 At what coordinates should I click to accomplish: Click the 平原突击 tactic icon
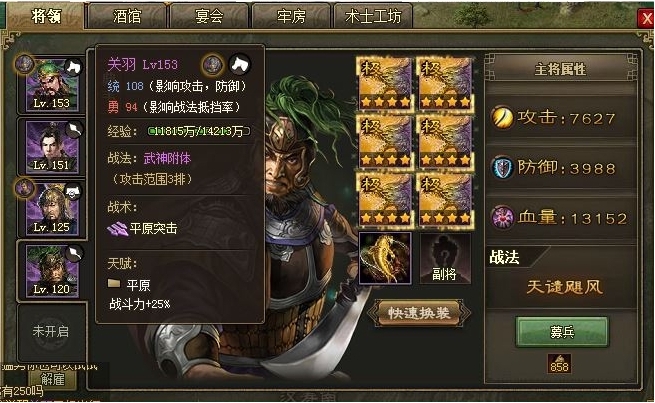coord(117,229)
